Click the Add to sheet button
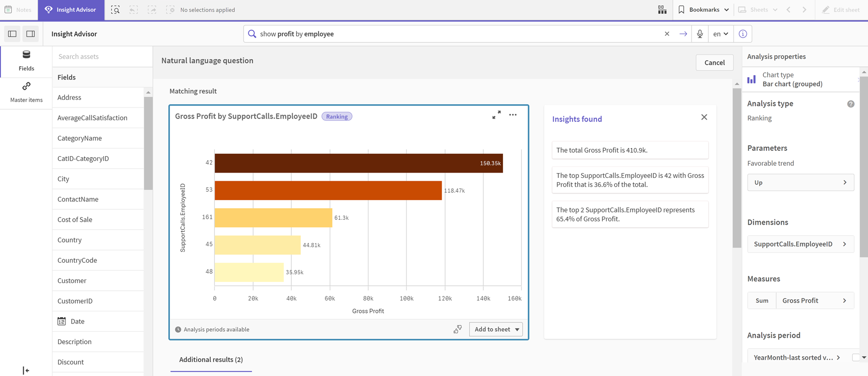The height and width of the screenshot is (376, 868). [492, 329]
